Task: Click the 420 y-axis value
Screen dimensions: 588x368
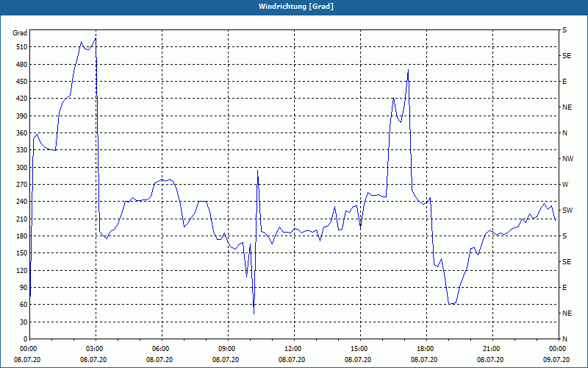Action: point(22,99)
